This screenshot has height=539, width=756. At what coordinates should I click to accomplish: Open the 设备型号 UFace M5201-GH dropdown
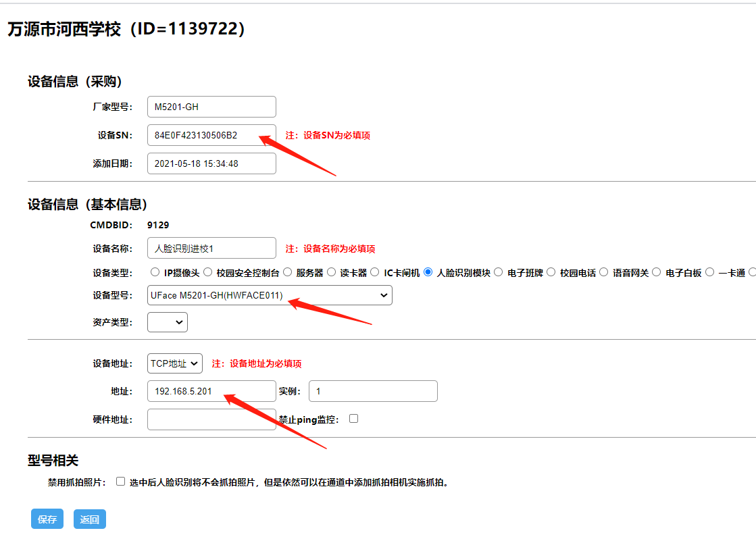click(270, 295)
